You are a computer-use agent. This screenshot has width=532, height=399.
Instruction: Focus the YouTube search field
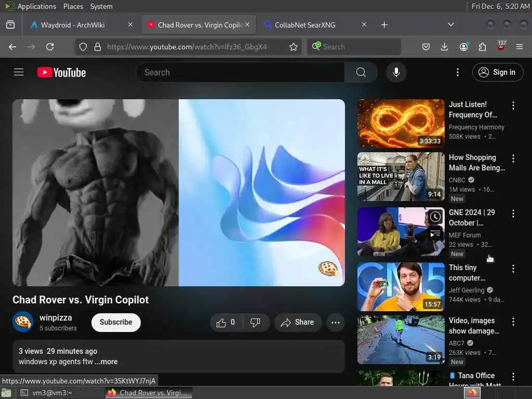tap(240, 72)
